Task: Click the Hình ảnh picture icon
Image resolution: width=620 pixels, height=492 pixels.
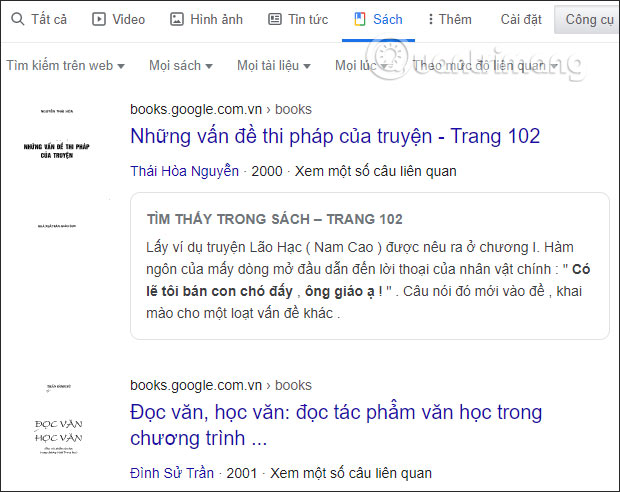Action: pyautogui.click(x=177, y=19)
